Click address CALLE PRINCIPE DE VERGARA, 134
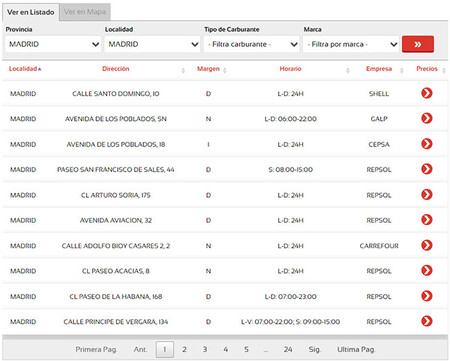The image size is (450, 361). point(116,322)
